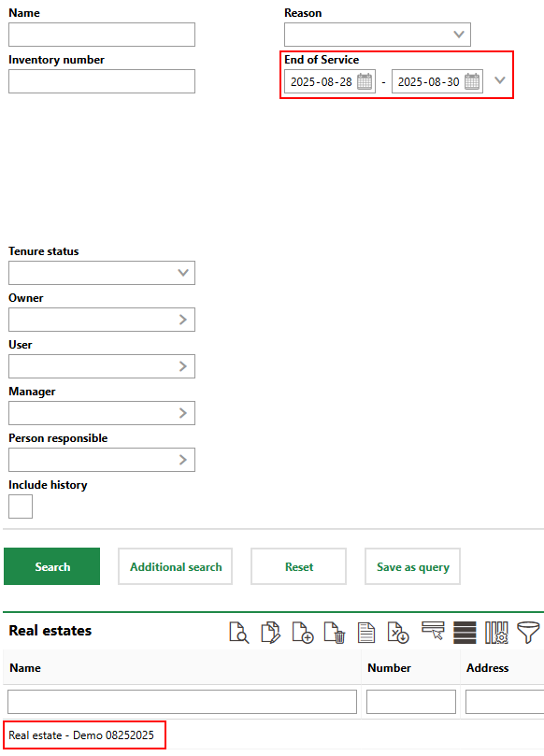Click the Inventory number input field

pyautogui.click(x=102, y=81)
